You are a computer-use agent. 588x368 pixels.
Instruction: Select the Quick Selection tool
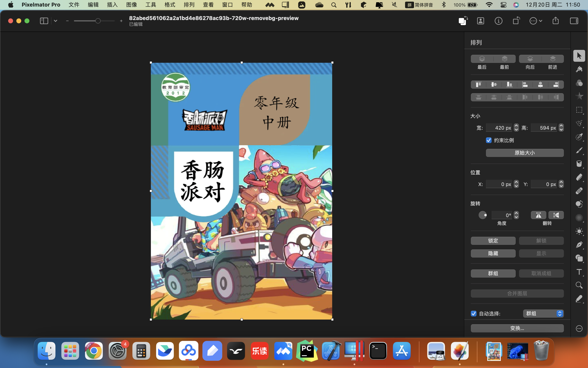[579, 123]
